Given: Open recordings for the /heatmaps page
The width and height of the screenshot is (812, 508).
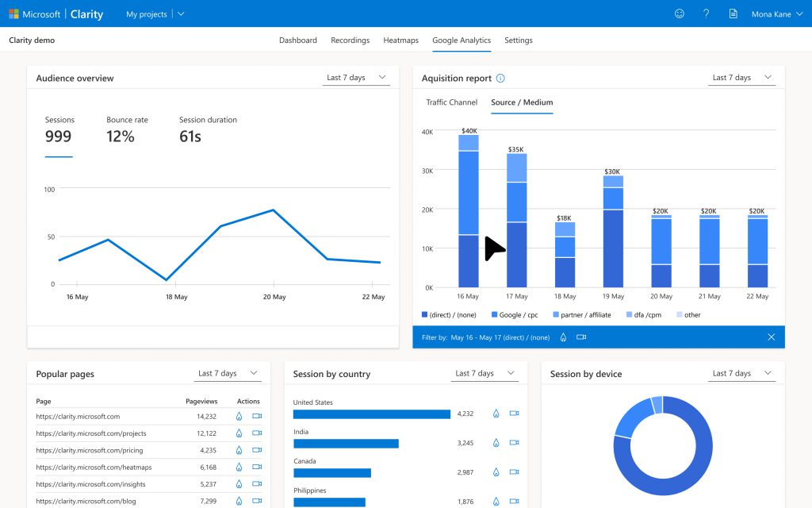Looking at the screenshot, I should coord(257,467).
